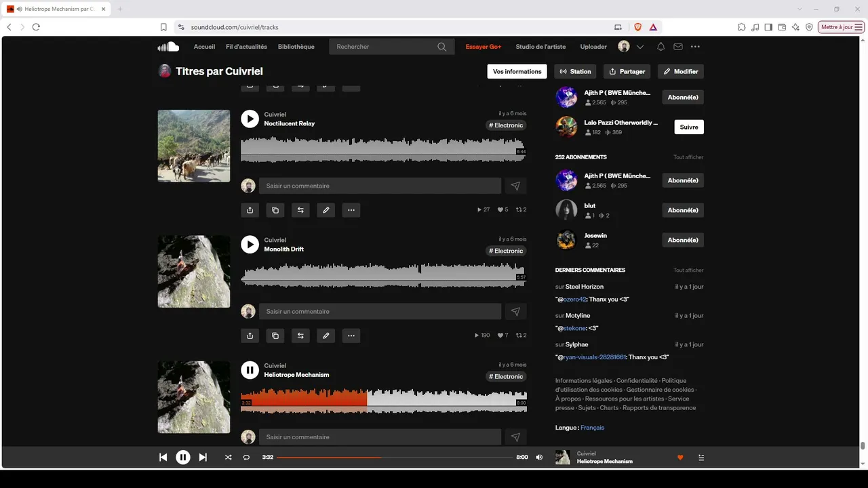Screen dimensions: 868x488
Task: Play the Monolith Drift track
Action: point(250,244)
